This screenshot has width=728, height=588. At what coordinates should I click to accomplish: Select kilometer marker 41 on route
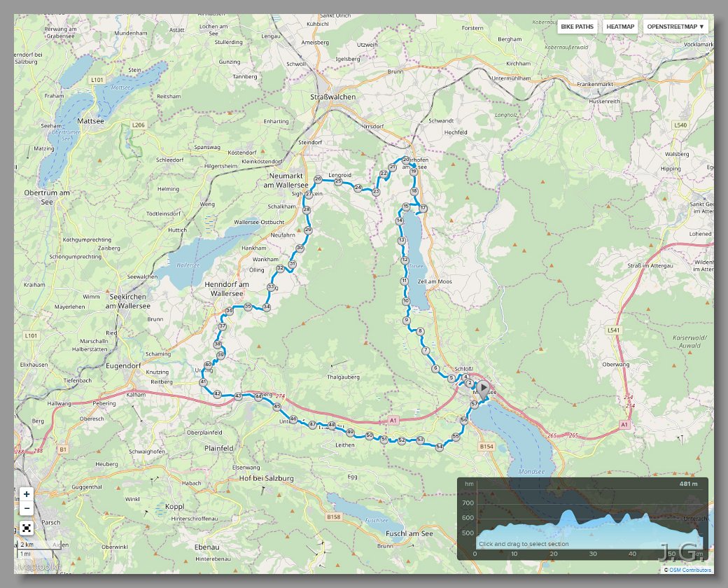click(x=203, y=382)
